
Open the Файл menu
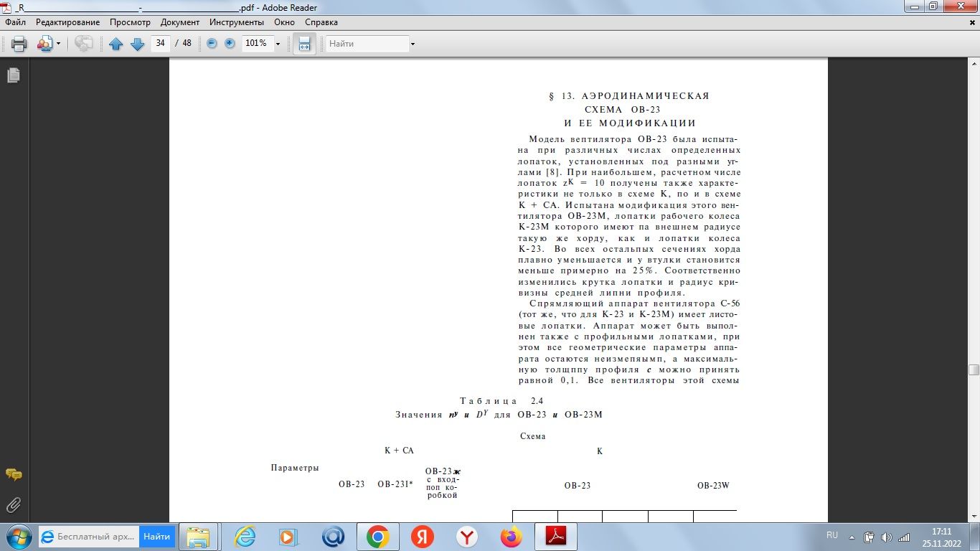pos(16,22)
